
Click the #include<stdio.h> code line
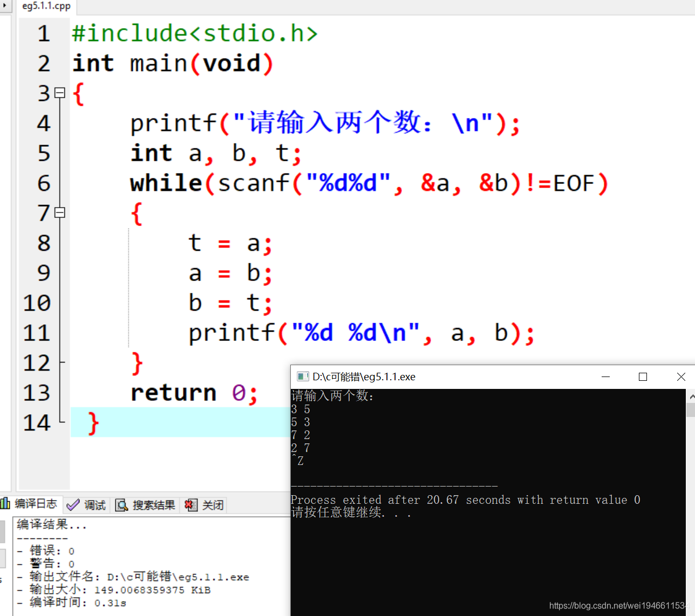[x=195, y=33]
